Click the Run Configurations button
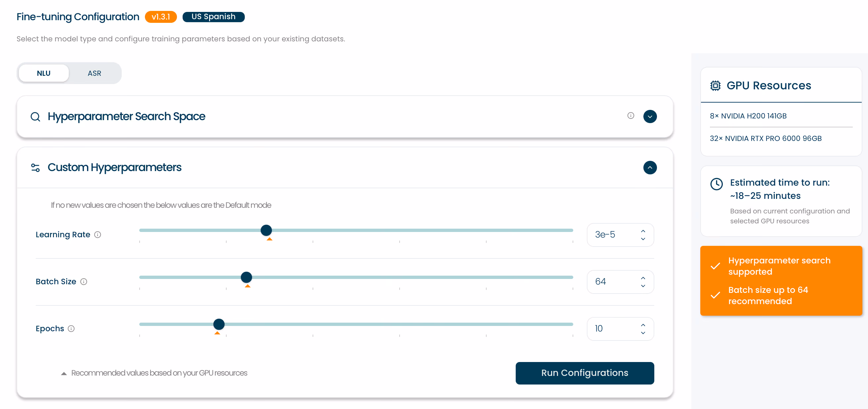The width and height of the screenshot is (868, 409). (584, 373)
